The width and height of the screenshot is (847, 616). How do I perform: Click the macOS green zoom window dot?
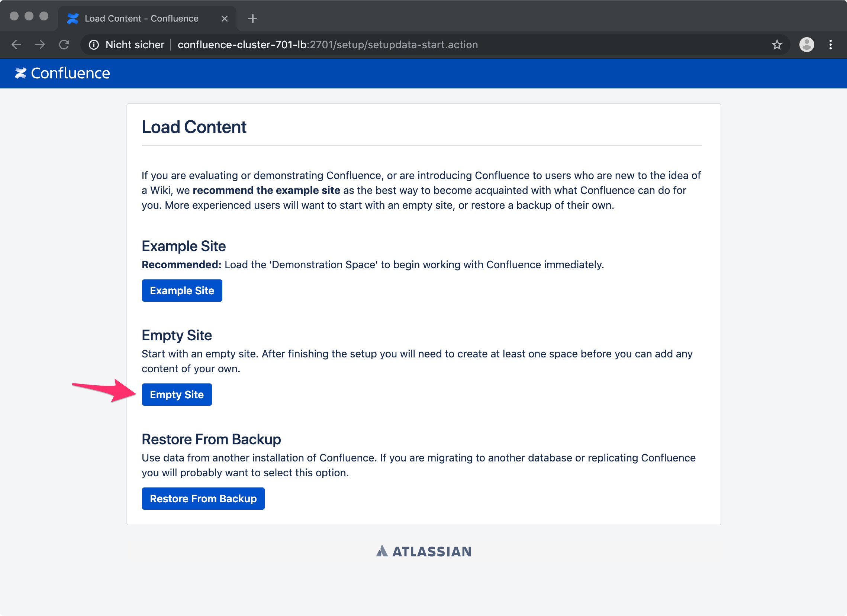[x=44, y=16]
